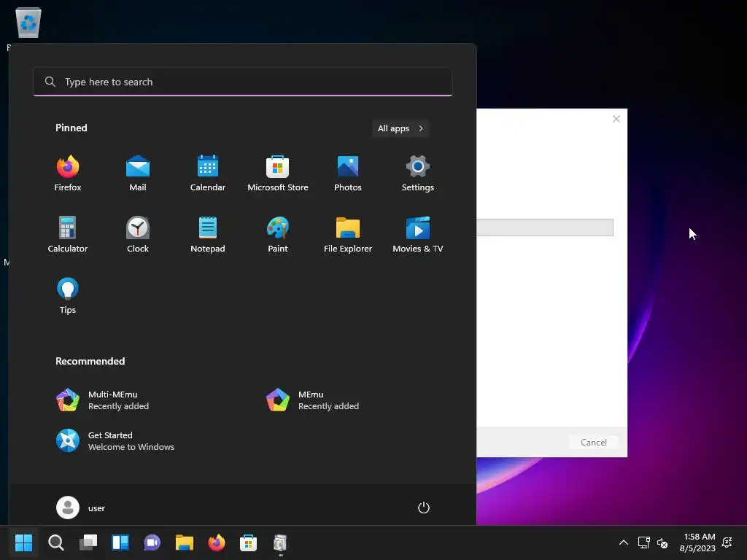This screenshot has height=560, width=747.
Task: Launch the Mail app
Action: [x=138, y=174]
